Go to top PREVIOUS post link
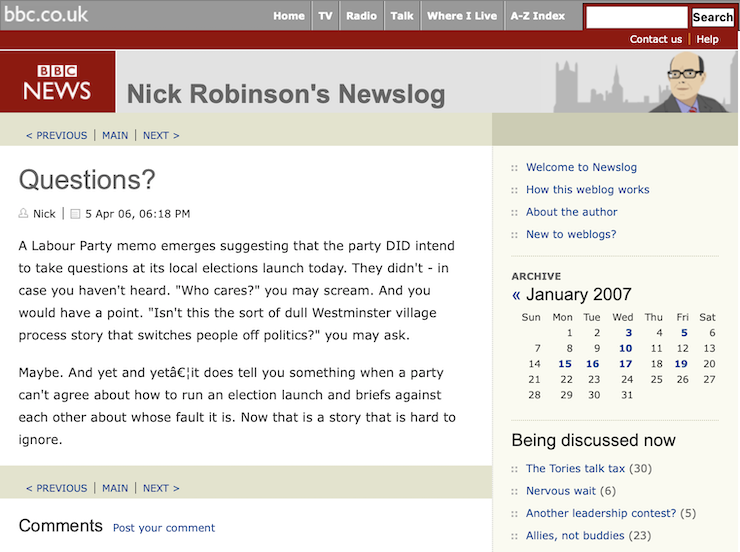This screenshot has width=740, height=552. pyautogui.click(x=57, y=135)
